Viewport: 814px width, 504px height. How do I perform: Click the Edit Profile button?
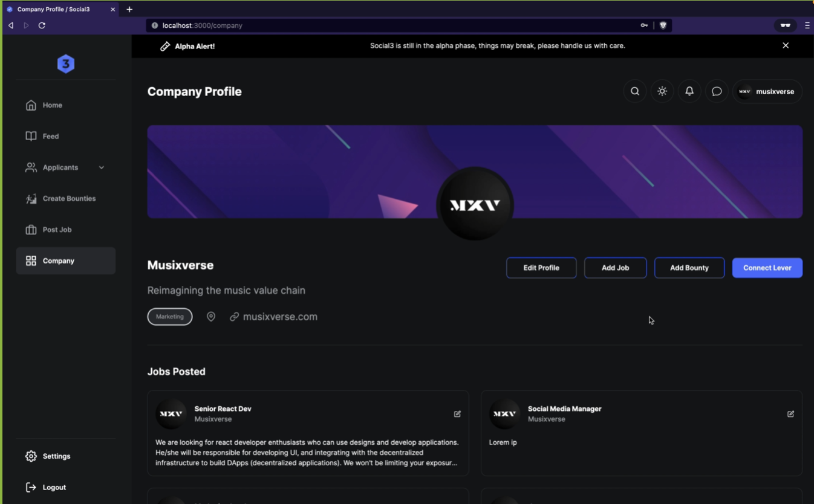(541, 268)
